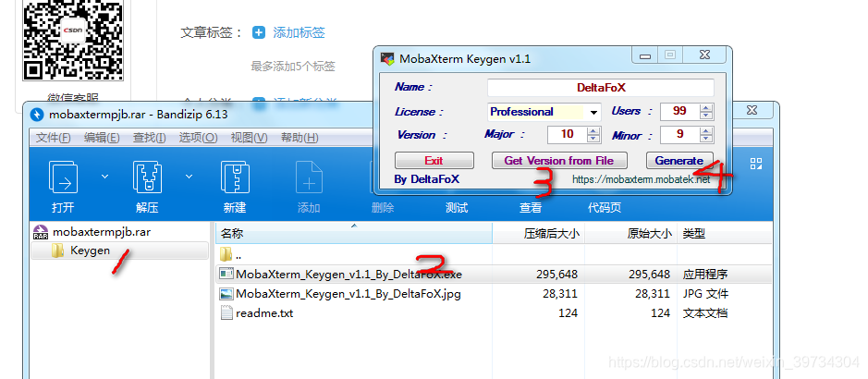Click the 295,648 compressed size cell
868x379 pixels.
556,274
